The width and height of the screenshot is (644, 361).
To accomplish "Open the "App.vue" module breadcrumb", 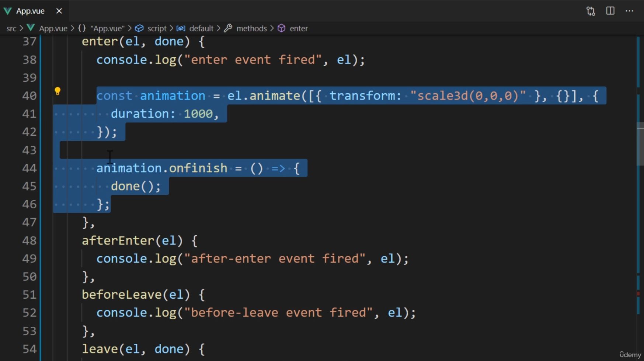I will (107, 28).
